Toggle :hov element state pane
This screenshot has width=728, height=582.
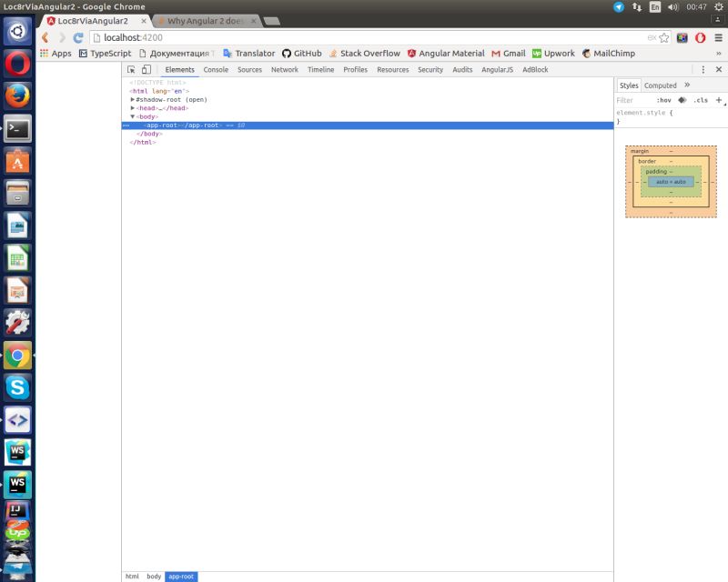point(665,99)
